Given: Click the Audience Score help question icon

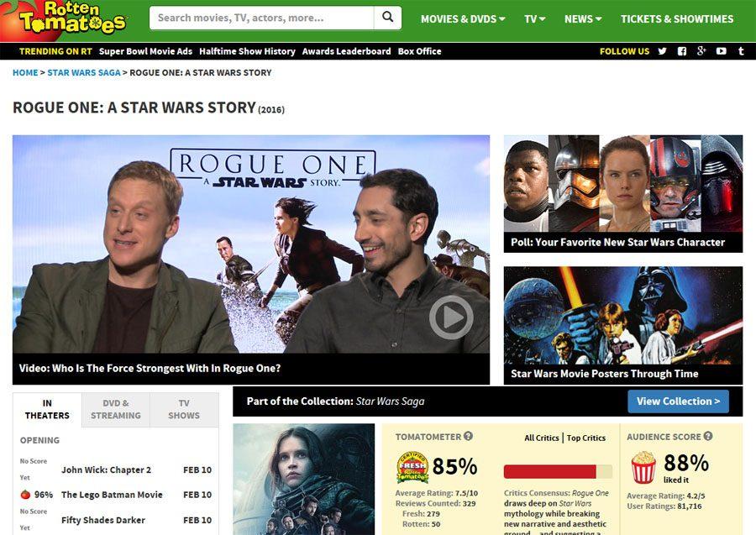Looking at the screenshot, I should click(708, 436).
